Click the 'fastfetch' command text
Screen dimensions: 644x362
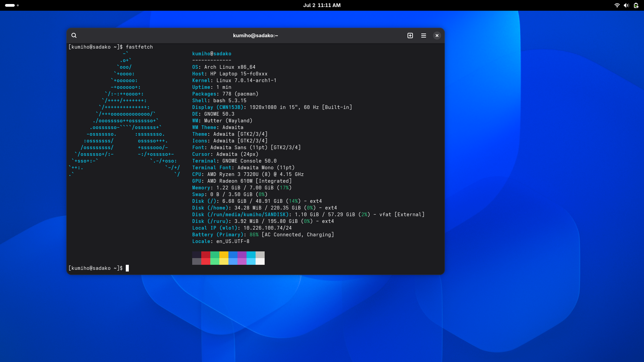(x=139, y=47)
